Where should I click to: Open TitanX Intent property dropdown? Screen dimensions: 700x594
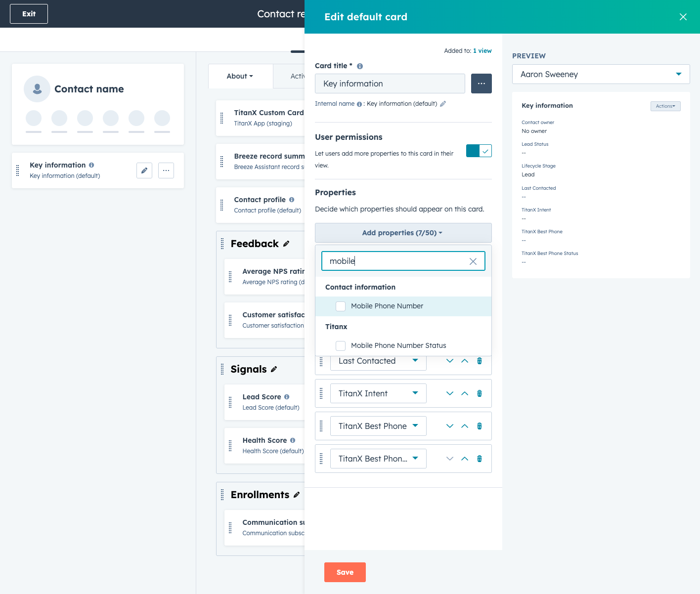(x=378, y=393)
